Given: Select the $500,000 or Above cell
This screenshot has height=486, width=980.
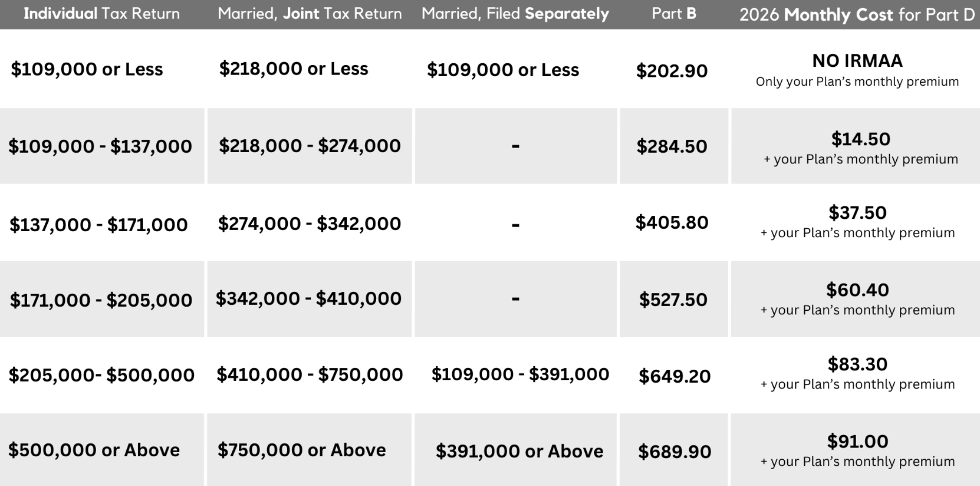Looking at the screenshot, I should [x=94, y=450].
